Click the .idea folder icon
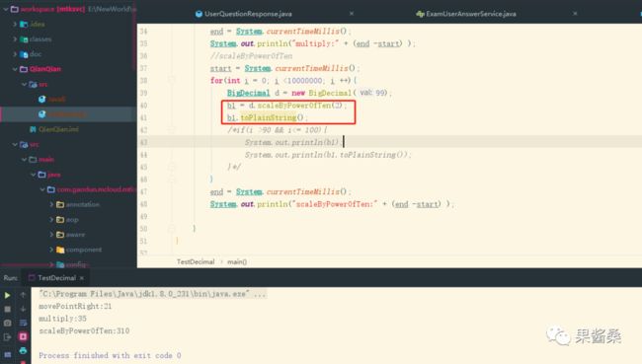642x364 pixels. 24,24
